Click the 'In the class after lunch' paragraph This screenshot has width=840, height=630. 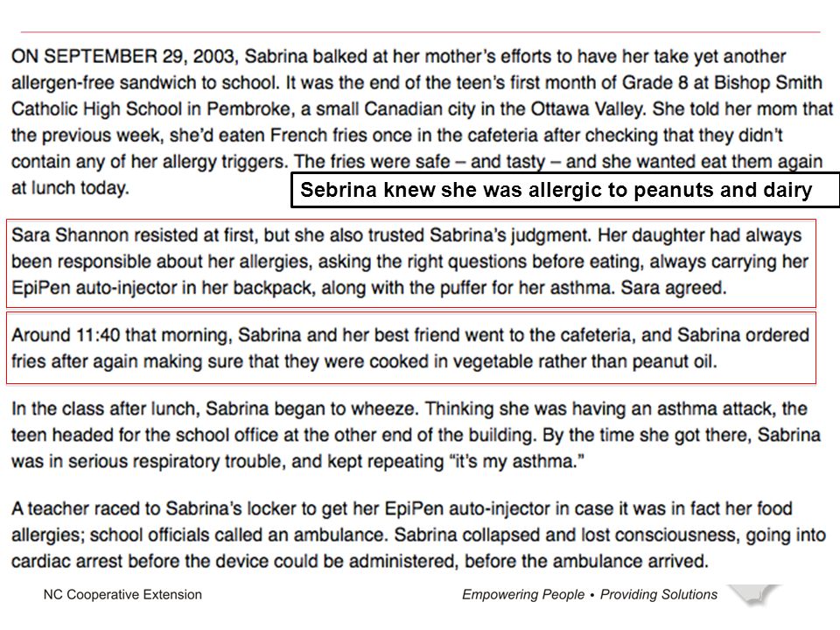416,435
